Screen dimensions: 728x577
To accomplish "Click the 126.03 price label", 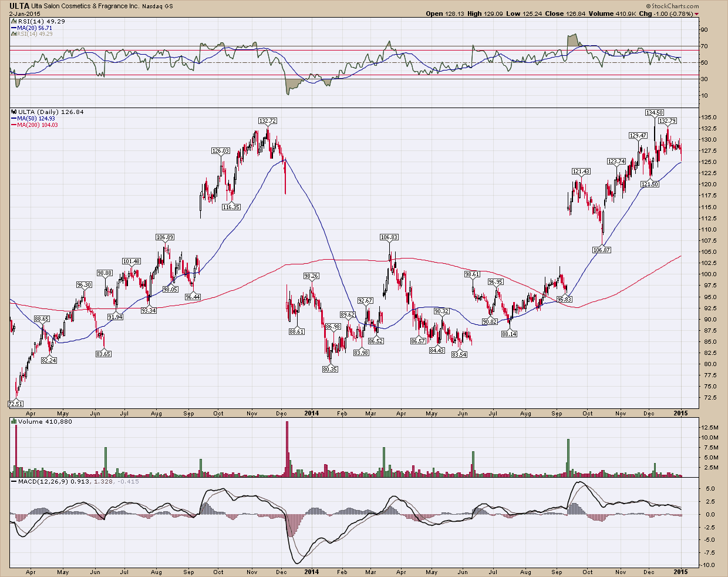I will [221, 151].
